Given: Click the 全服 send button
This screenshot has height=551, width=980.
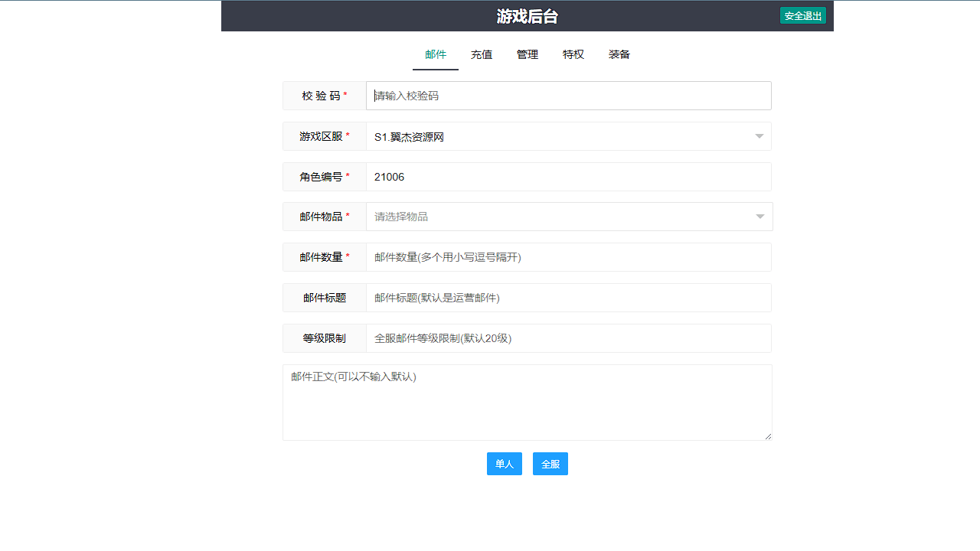Looking at the screenshot, I should 550,463.
